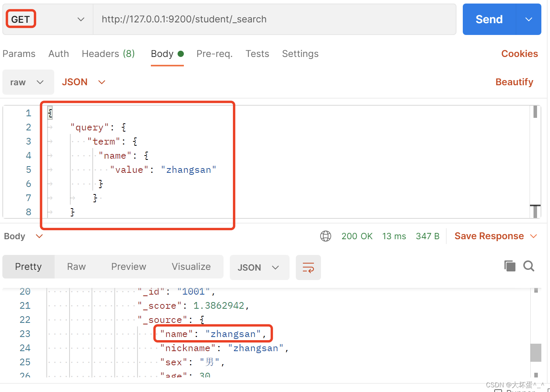Screen dimensions: 550x392
Task: Select the Pretty response view
Action: tap(28, 267)
